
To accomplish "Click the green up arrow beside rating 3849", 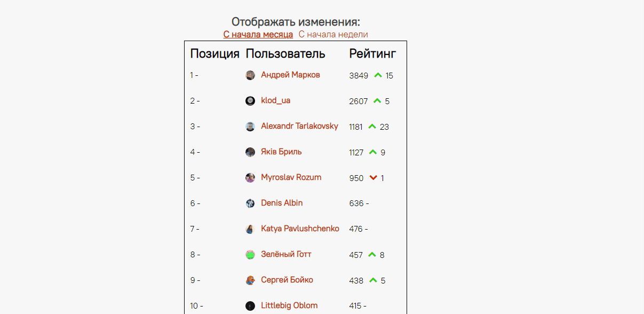I will (x=378, y=75).
